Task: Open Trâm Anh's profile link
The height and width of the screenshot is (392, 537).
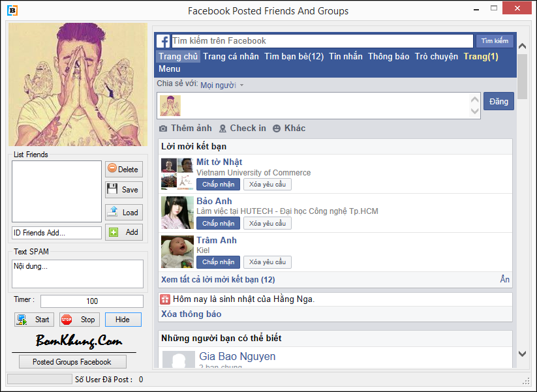Action: (x=217, y=240)
